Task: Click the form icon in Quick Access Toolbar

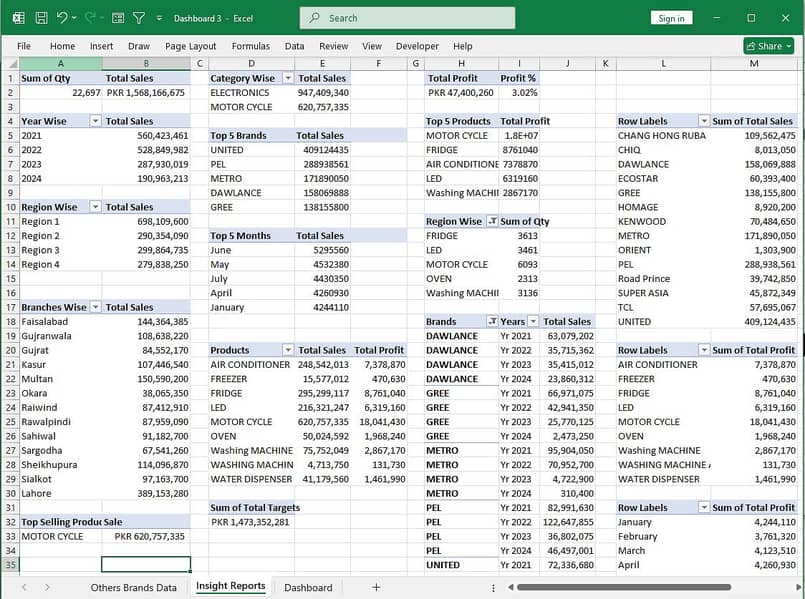Action: coord(118,18)
